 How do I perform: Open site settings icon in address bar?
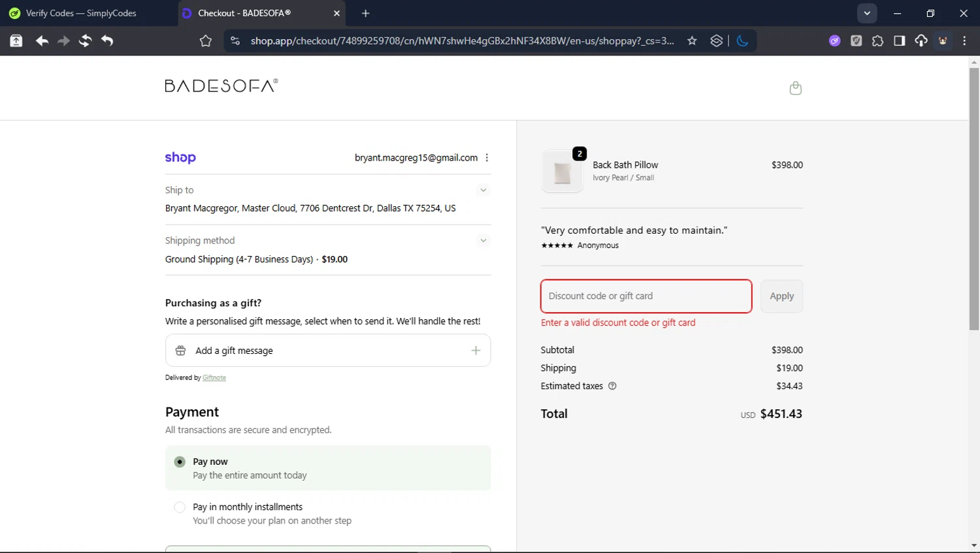[235, 40]
